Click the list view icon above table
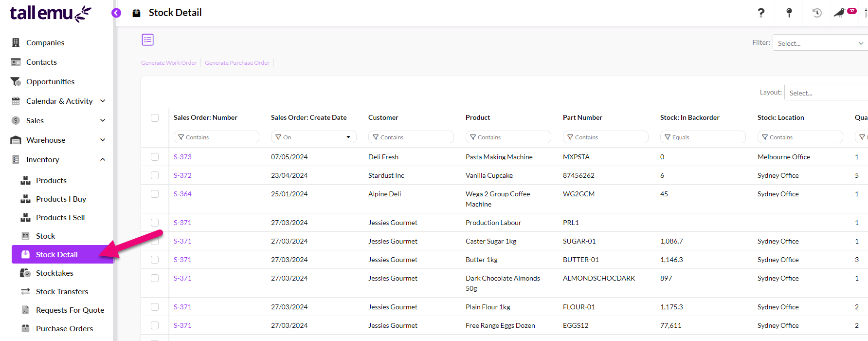The width and height of the screenshot is (868, 341). pyautogui.click(x=148, y=39)
